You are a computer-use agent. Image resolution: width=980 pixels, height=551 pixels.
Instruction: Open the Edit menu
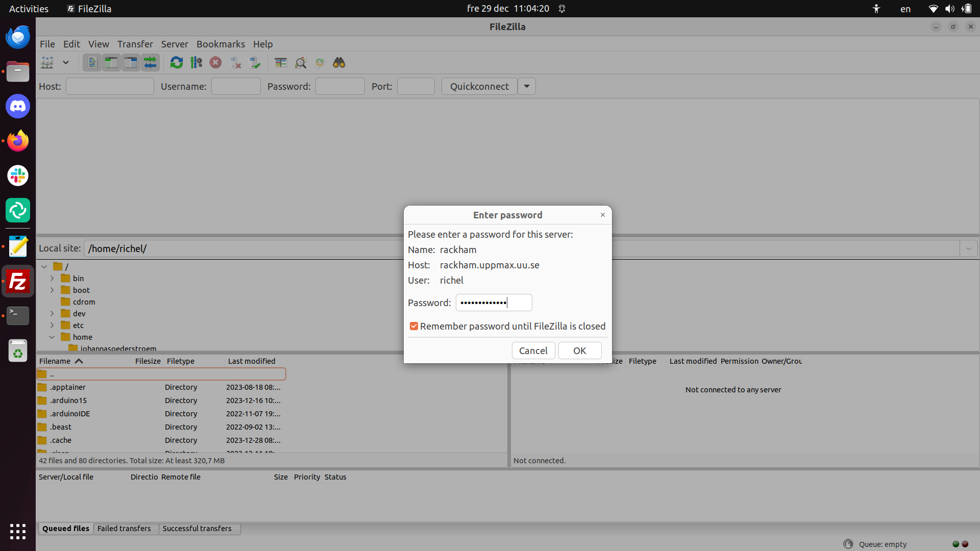click(71, 44)
